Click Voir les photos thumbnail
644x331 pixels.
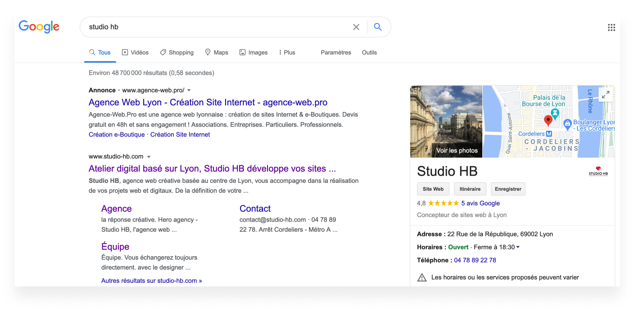(x=446, y=122)
